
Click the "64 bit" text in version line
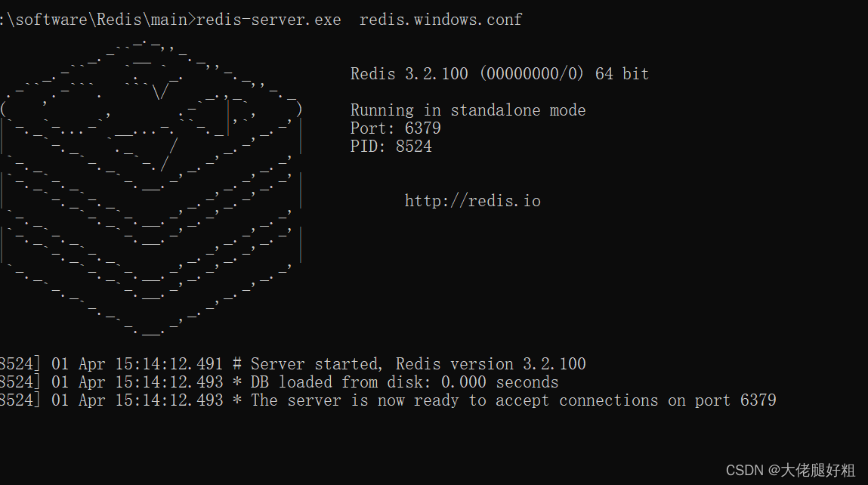click(622, 74)
